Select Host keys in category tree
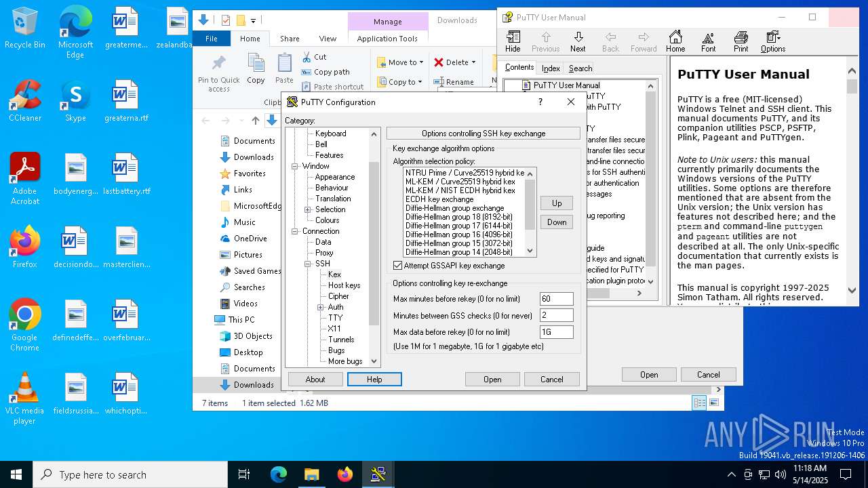This screenshot has width=868, height=488. point(344,285)
